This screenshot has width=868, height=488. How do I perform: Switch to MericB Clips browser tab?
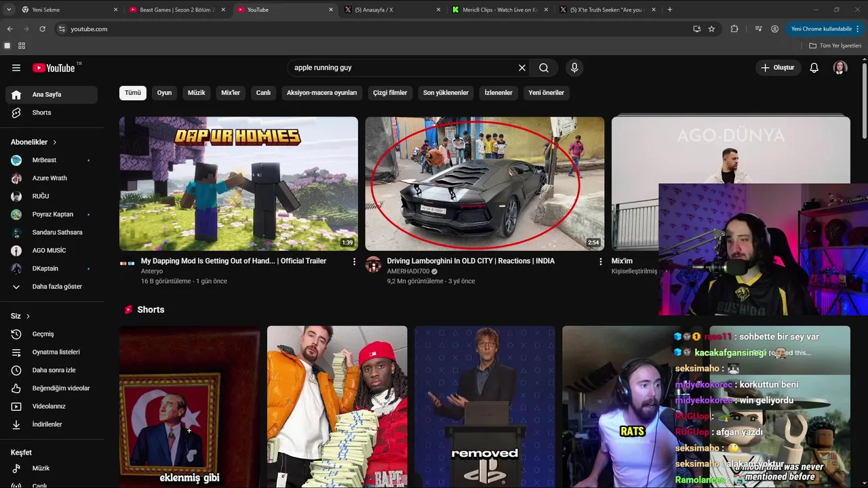coord(499,9)
